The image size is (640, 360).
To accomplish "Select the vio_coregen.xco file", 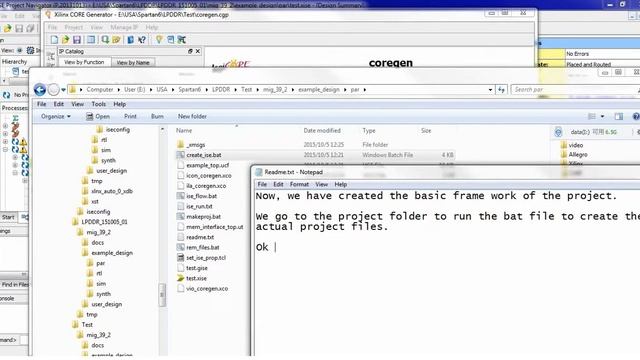I will pos(207,289).
